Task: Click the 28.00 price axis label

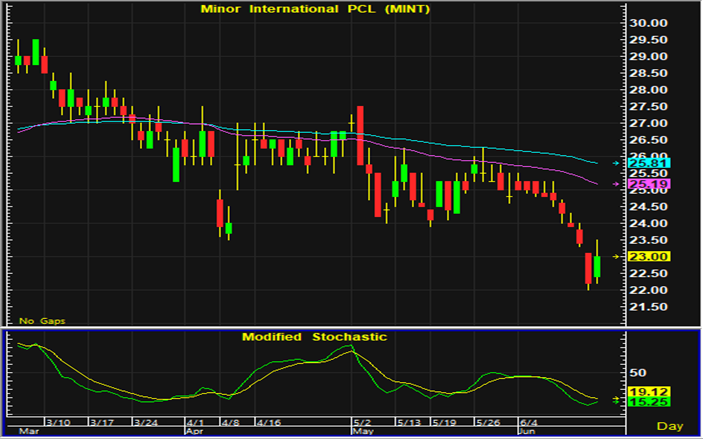Action: [x=648, y=90]
